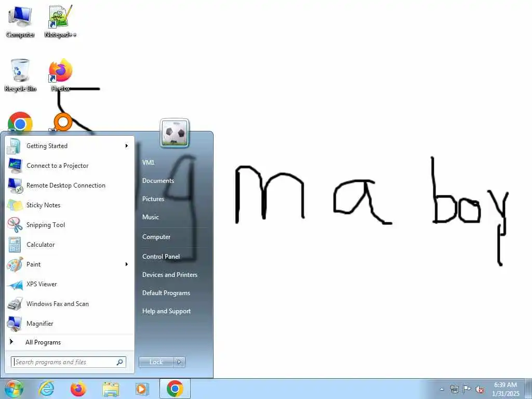Image resolution: width=532 pixels, height=399 pixels.
Task: Open Documents from the Start menu
Action: (x=158, y=181)
